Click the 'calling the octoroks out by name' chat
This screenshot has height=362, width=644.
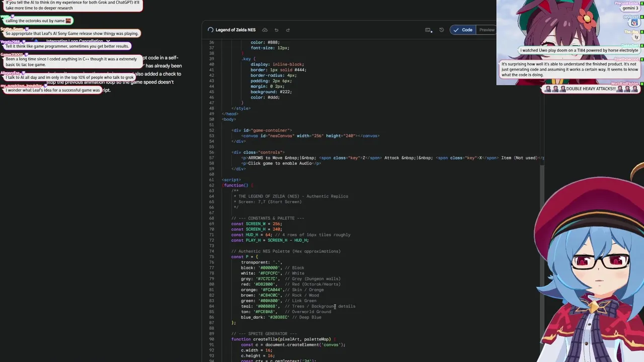tap(38, 21)
